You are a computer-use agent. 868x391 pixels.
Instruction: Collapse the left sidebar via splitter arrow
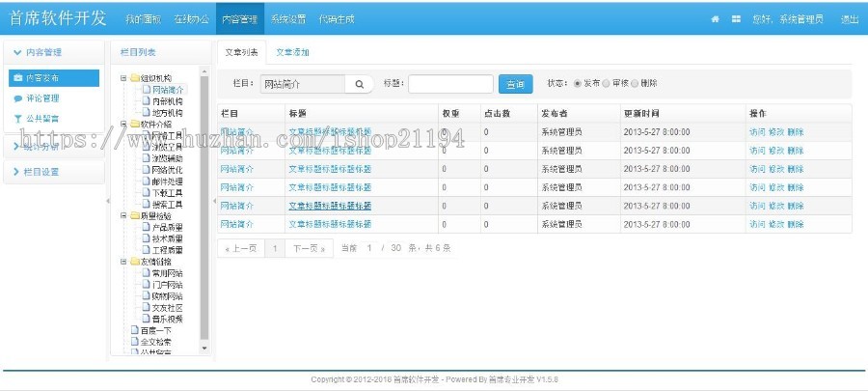tap(108, 201)
